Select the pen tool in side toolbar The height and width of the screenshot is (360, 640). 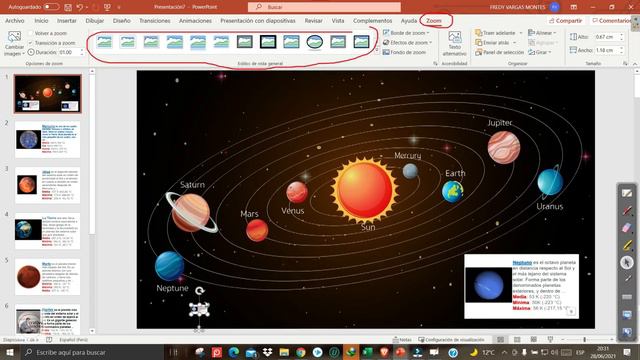627,211
